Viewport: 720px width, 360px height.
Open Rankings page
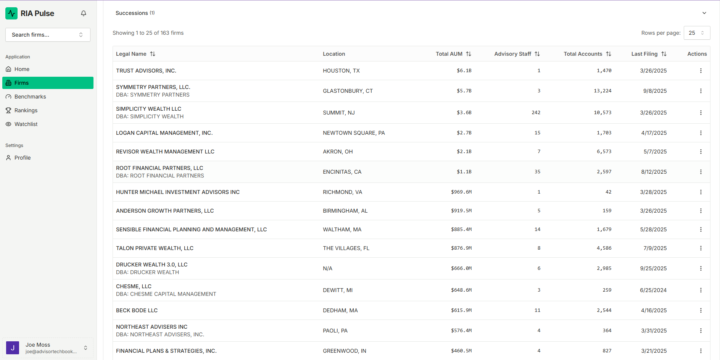[48, 110]
